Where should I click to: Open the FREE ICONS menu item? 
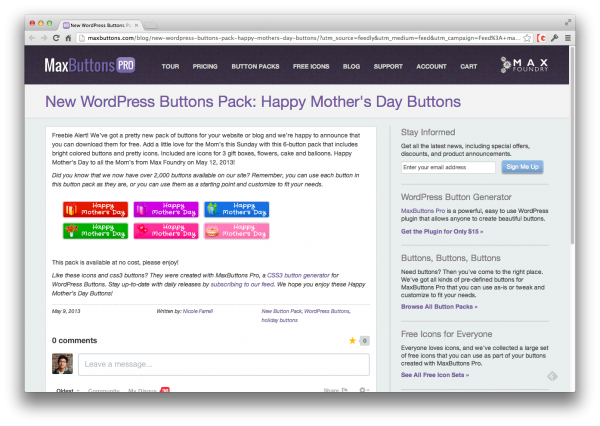tap(311, 67)
